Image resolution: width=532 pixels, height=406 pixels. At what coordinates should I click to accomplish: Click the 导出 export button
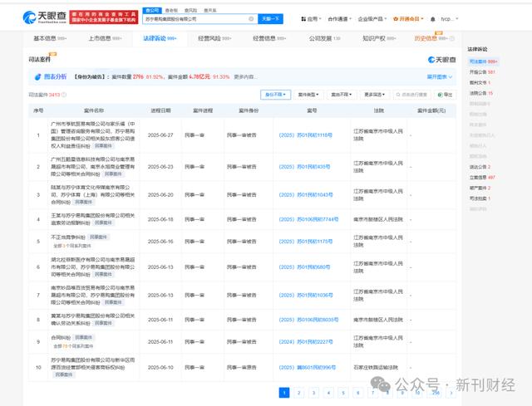(x=446, y=95)
